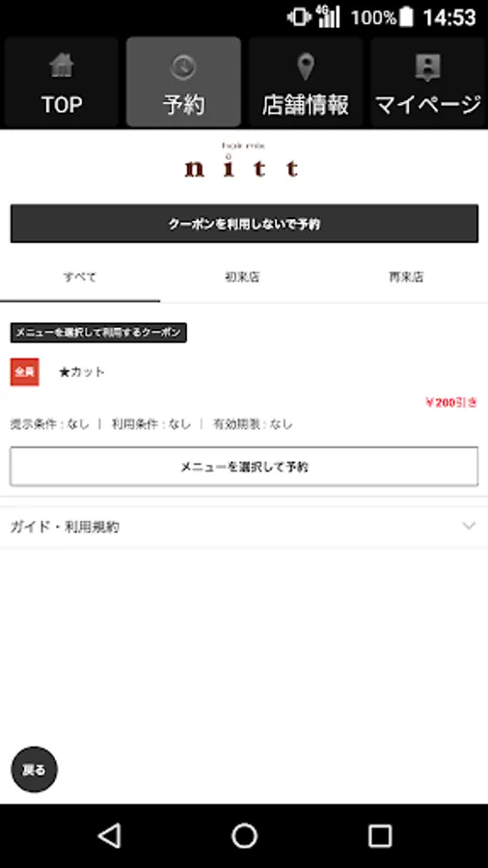Expand the ガイド・利用規約 chevron
This screenshot has height=868, width=488.
point(469,526)
